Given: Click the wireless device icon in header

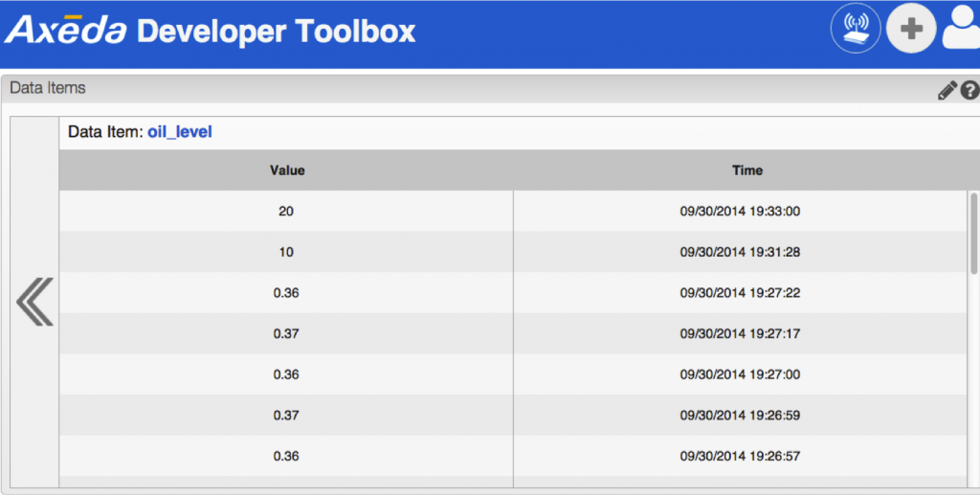Looking at the screenshot, I should coord(856,28).
